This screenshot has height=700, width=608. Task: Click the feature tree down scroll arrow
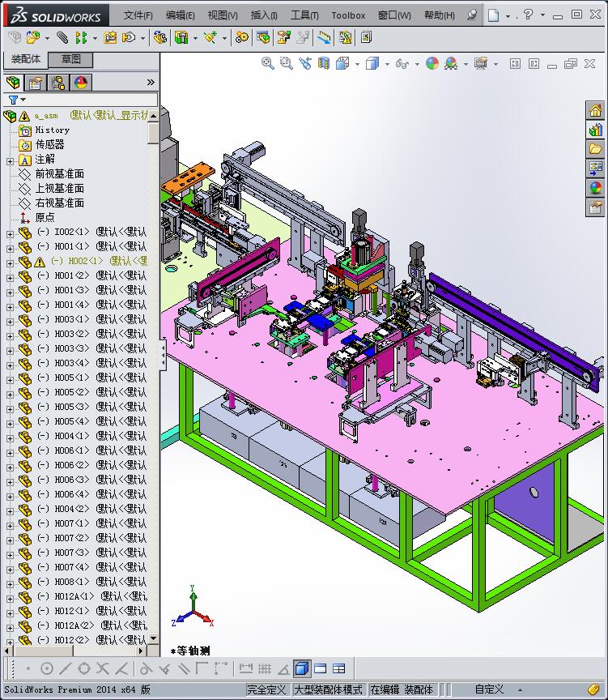click(x=153, y=639)
